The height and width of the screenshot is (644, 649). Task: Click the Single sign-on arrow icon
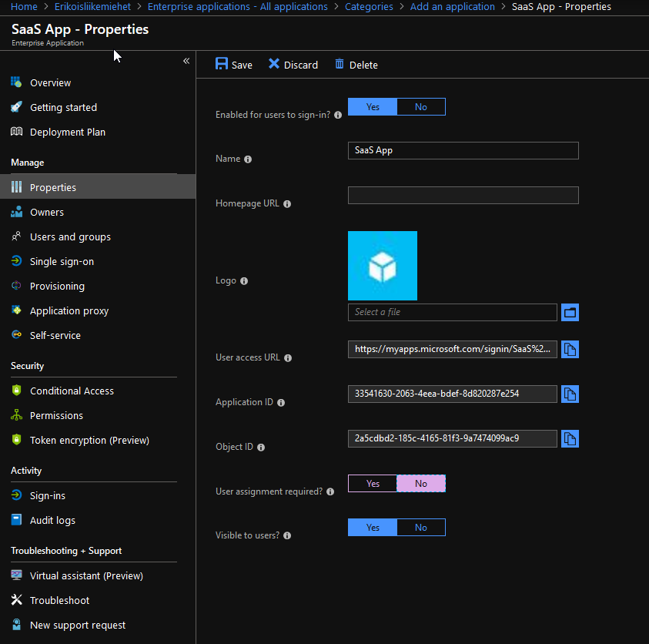16,261
